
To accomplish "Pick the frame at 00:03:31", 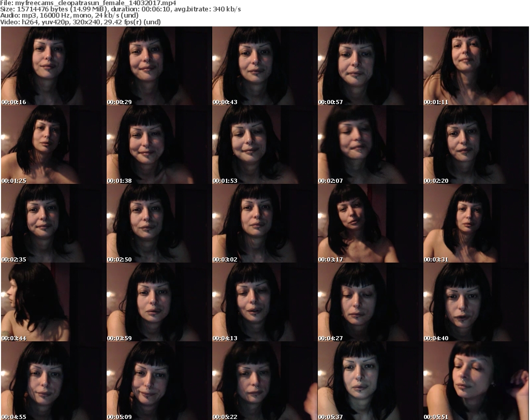I will (x=476, y=224).
